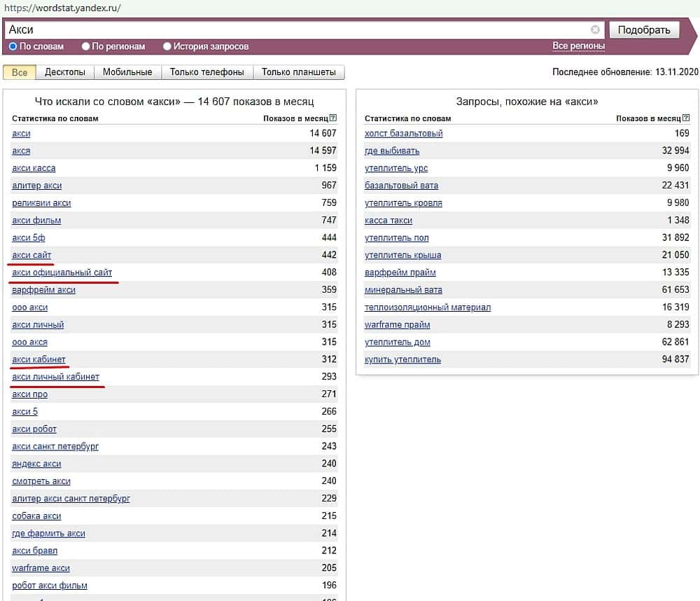Screen dimensions: 700x601
Task: Select the 'Все' devices tab
Action: (x=20, y=72)
